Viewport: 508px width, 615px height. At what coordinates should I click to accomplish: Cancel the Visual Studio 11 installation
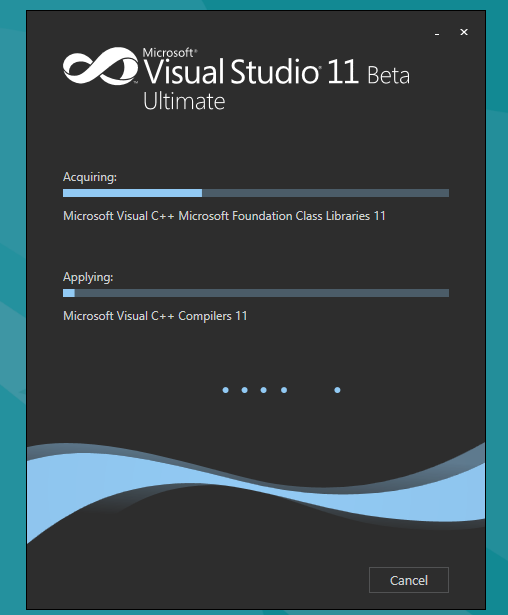coord(409,580)
